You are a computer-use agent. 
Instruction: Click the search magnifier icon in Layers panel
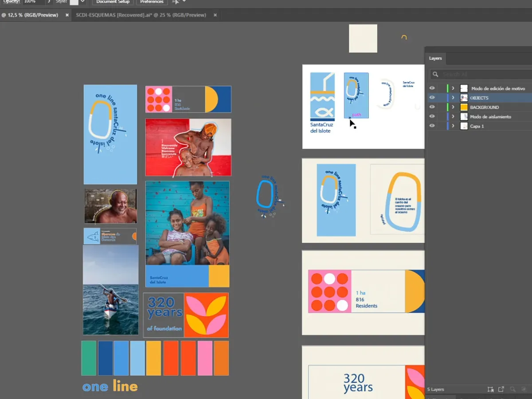(435, 75)
